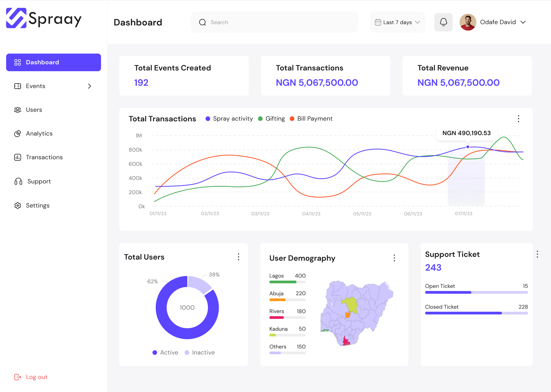Screen dimensions: 551x392
Task: Click the Dashboard grid icon in sidebar
Action: (17, 62)
